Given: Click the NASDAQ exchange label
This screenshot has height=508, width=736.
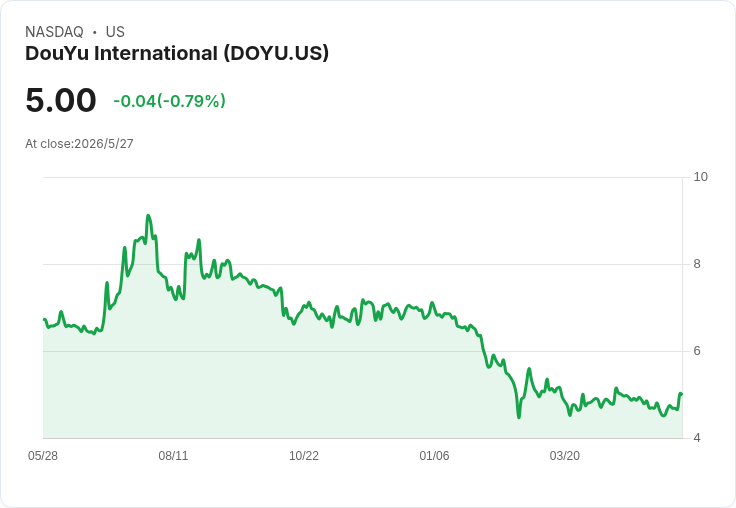Looking at the screenshot, I should click(54, 32).
